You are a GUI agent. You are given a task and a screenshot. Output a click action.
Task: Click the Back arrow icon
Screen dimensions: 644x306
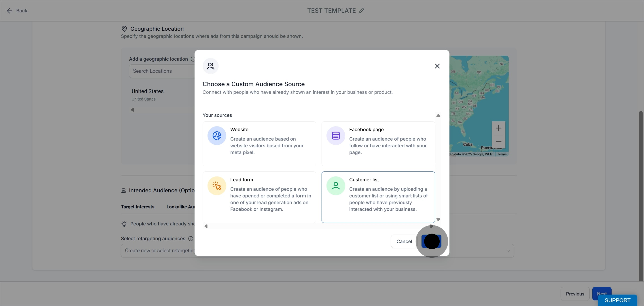pyautogui.click(x=9, y=11)
